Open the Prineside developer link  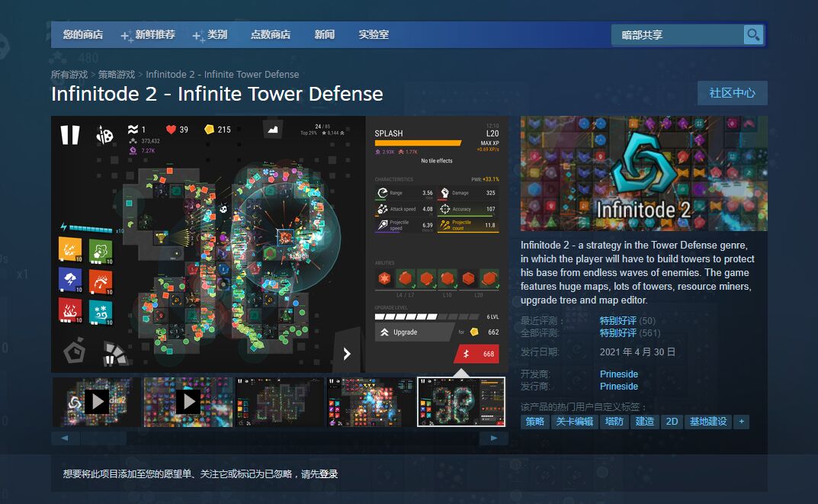click(x=618, y=374)
